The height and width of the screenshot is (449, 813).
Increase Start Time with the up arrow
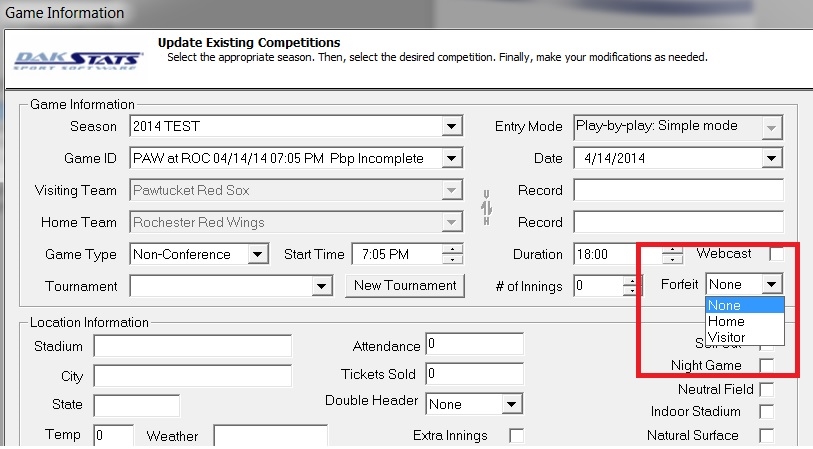click(454, 249)
